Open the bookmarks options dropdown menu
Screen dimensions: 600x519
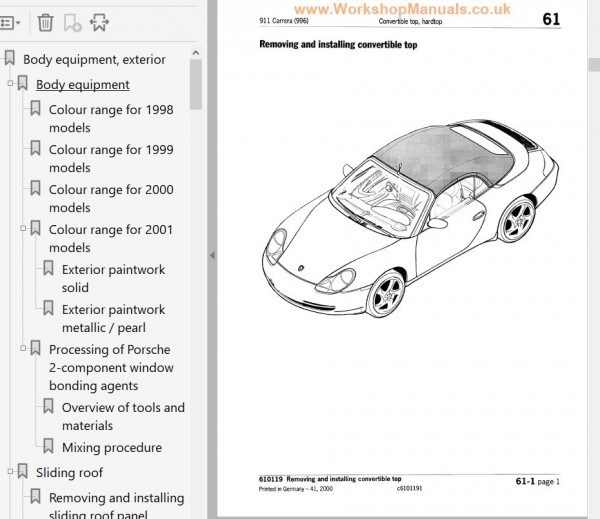click(10, 23)
